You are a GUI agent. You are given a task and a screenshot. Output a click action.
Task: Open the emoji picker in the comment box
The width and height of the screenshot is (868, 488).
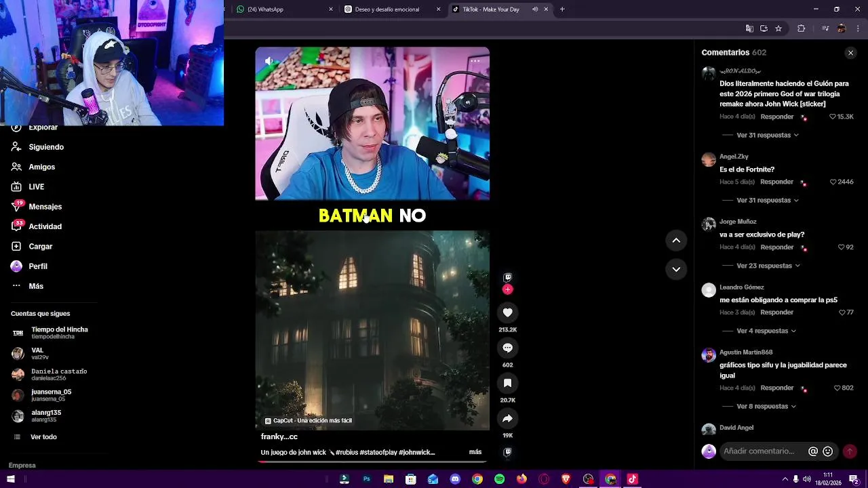827,451
